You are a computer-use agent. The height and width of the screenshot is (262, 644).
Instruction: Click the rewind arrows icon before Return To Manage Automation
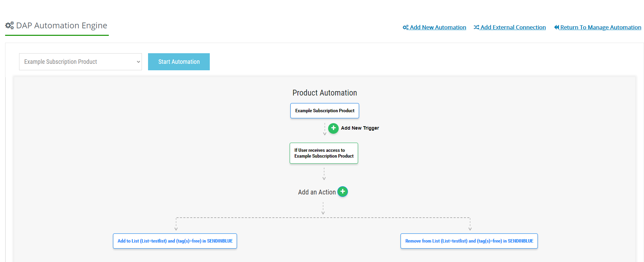click(x=556, y=27)
